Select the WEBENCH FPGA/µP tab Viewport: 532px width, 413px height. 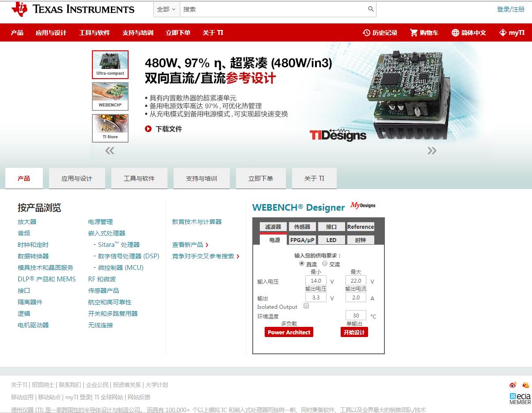(x=302, y=240)
